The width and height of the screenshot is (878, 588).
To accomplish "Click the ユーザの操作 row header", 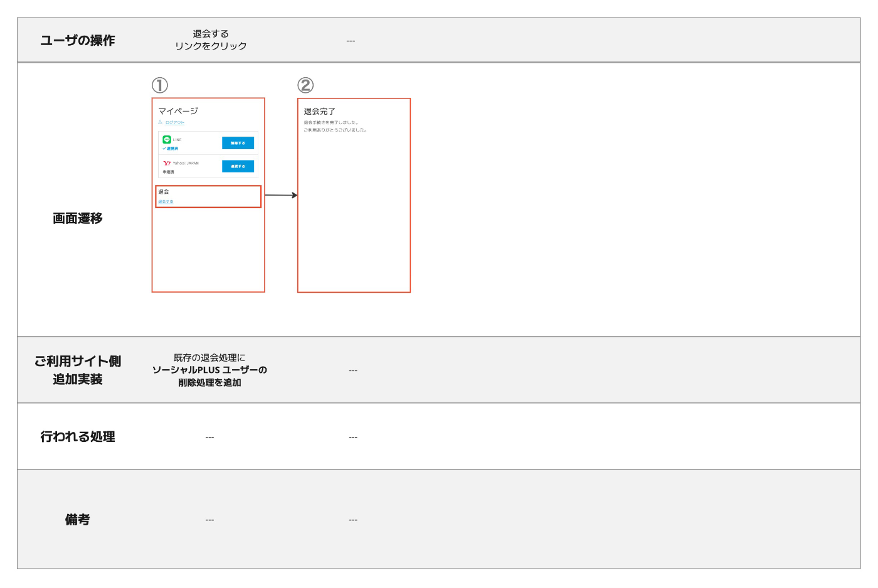I will click(78, 40).
